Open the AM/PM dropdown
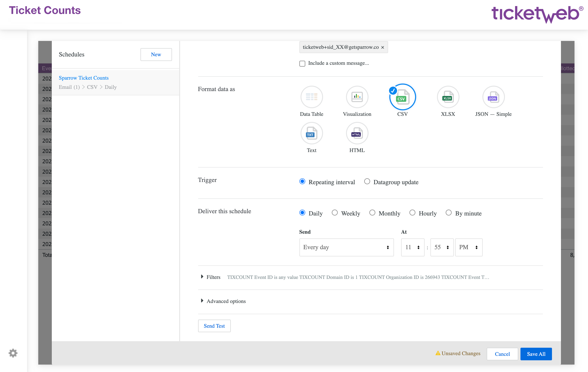588x372 pixels. (x=469, y=247)
